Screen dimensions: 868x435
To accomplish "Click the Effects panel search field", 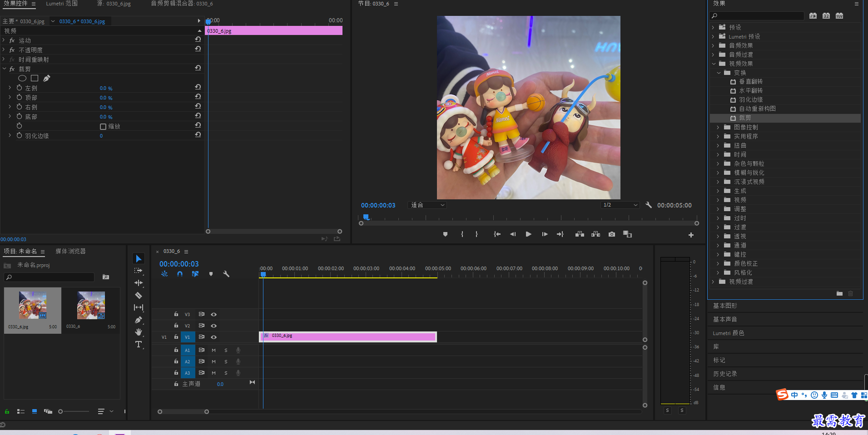I will (757, 16).
